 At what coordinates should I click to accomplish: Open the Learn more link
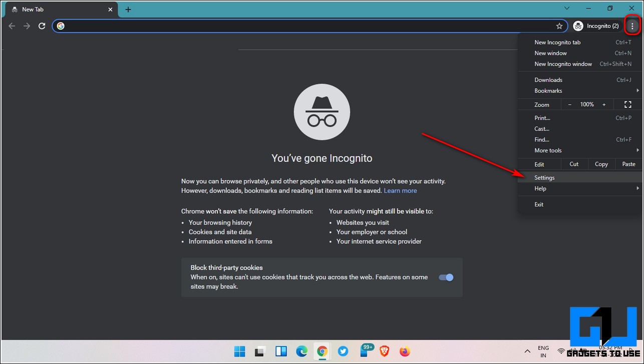[400, 191]
